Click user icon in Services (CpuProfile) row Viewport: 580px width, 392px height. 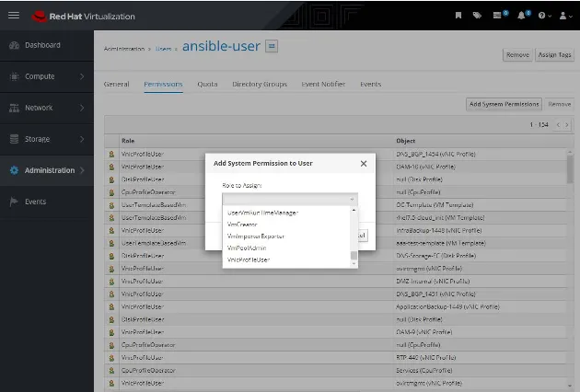111,371
